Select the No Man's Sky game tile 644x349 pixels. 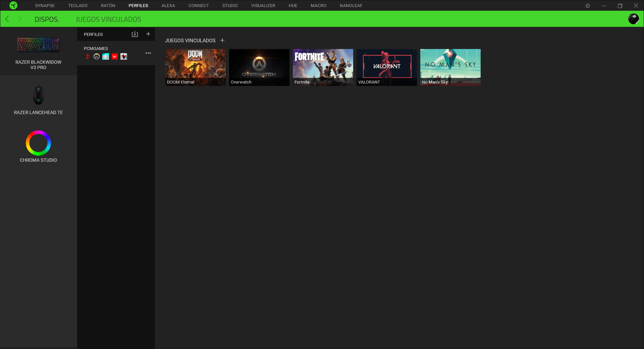tap(450, 67)
